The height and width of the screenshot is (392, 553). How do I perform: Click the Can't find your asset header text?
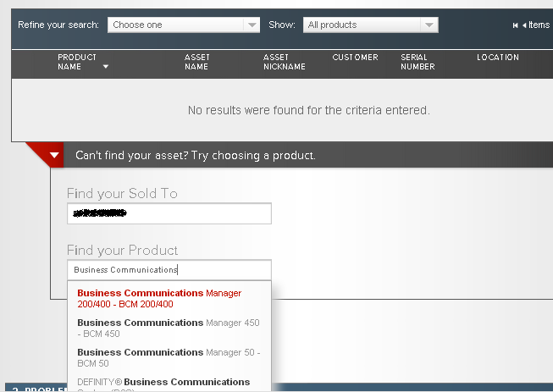196,156
